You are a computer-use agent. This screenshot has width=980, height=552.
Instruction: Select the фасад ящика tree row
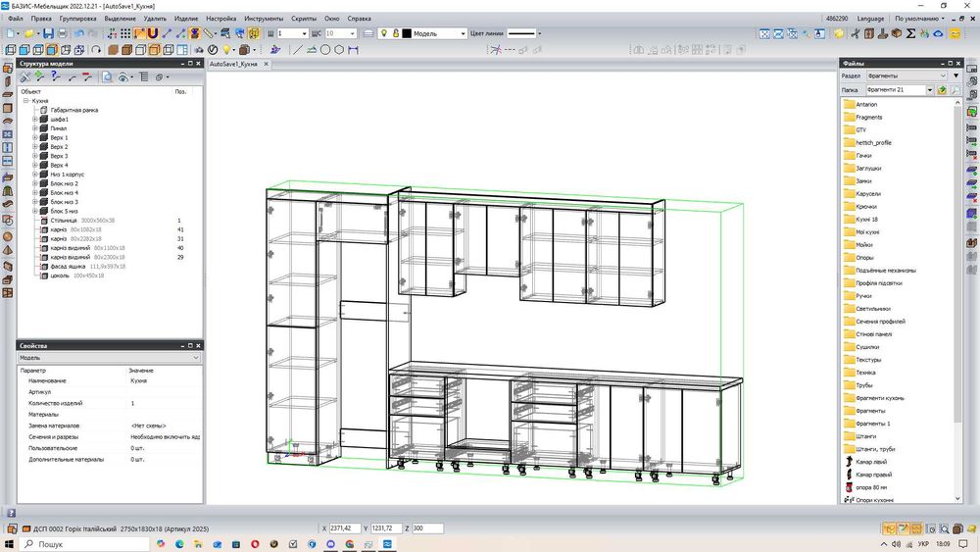87,267
